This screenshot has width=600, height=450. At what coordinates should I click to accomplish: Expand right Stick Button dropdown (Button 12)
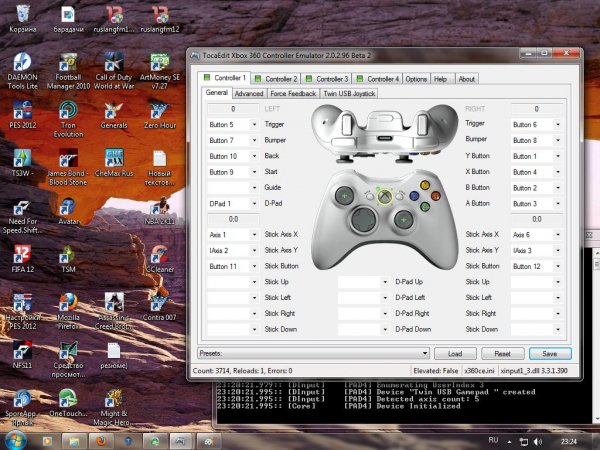click(x=558, y=266)
